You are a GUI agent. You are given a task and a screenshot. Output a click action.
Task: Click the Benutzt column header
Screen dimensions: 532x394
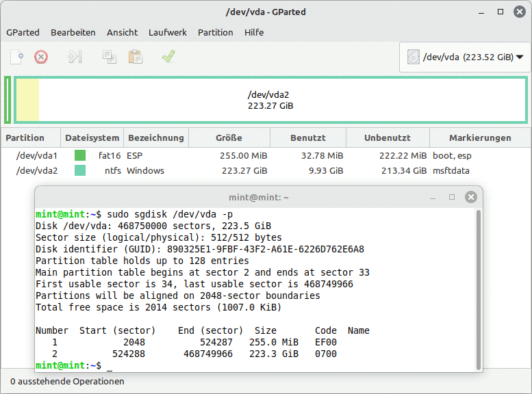307,137
